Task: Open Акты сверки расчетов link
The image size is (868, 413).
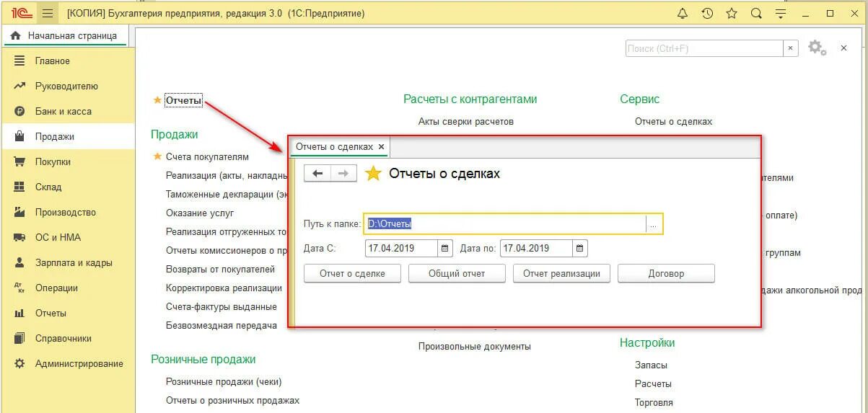Action: (x=466, y=121)
